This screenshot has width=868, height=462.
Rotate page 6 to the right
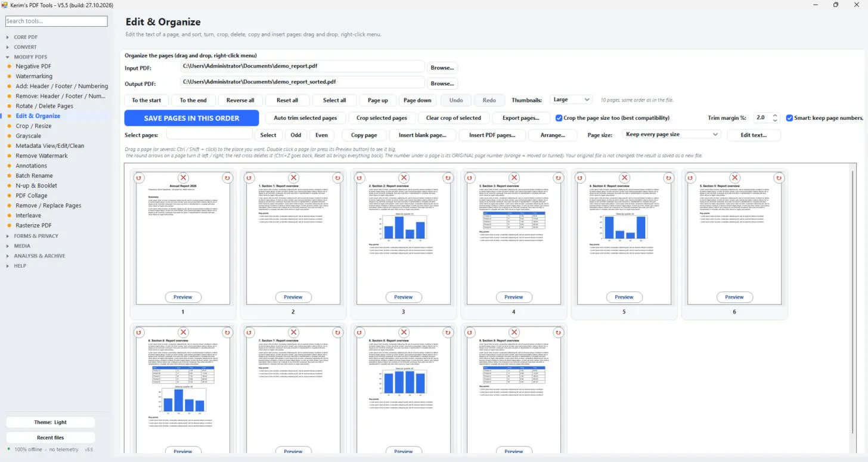779,178
